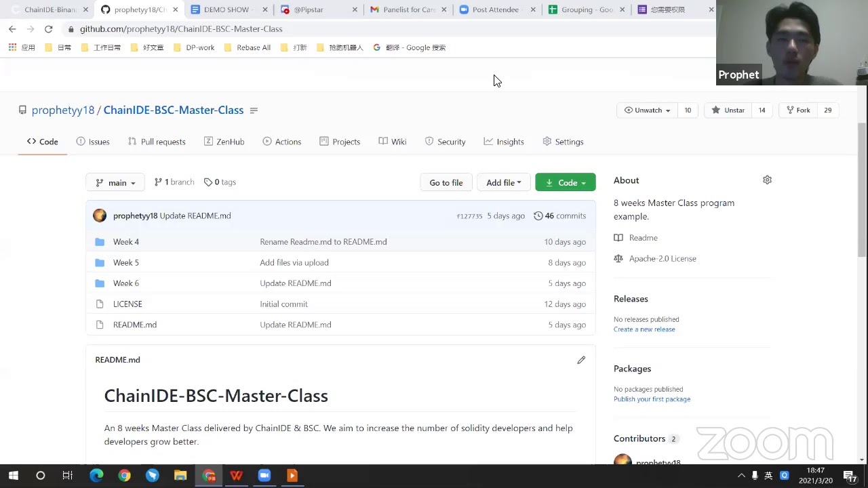
Task: Close the ChainIDE-Binance browser tab
Action: (x=85, y=9)
